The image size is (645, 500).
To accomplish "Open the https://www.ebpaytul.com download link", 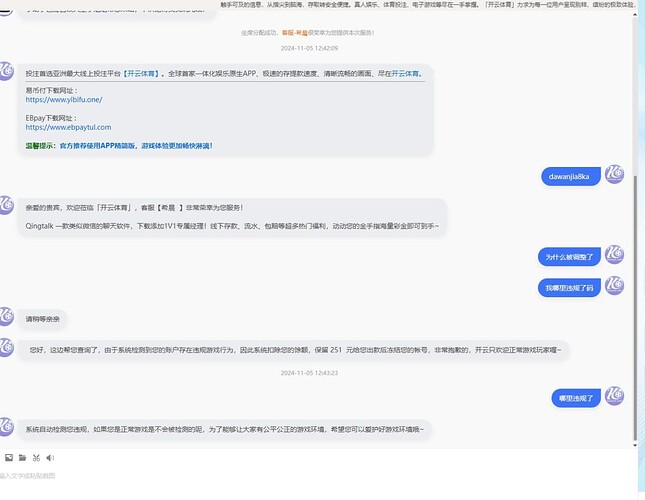I will (68, 127).
